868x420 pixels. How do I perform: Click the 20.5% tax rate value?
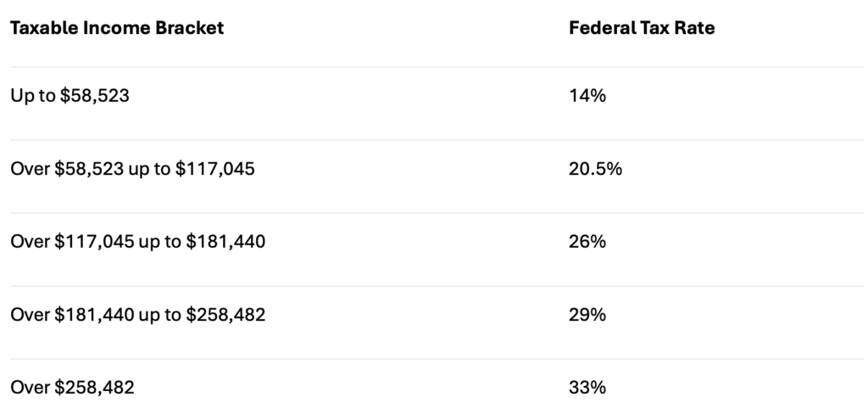[x=596, y=170]
